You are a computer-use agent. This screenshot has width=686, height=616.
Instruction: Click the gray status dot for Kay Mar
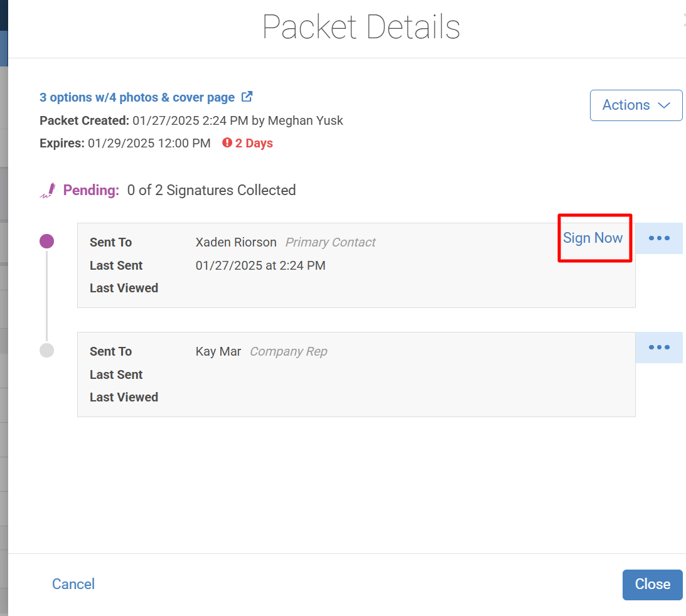(x=47, y=350)
